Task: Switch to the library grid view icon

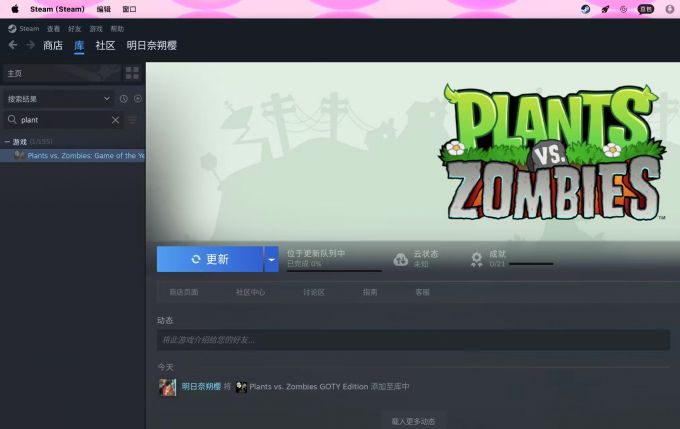Action: (132, 73)
